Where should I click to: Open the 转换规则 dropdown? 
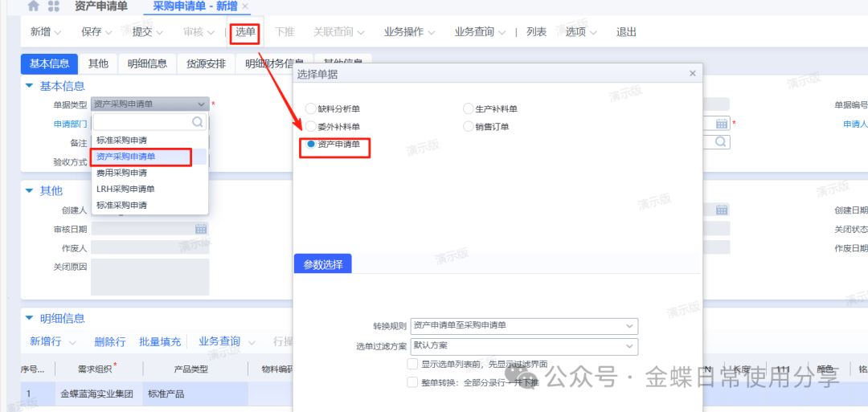pyautogui.click(x=628, y=326)
